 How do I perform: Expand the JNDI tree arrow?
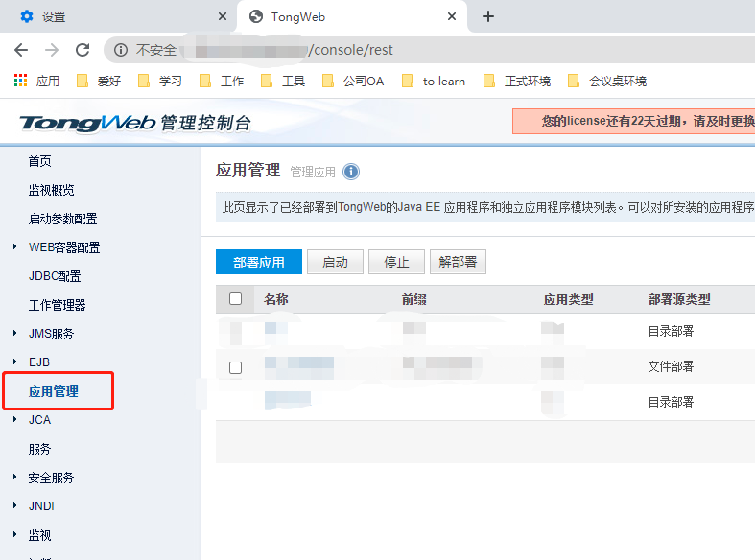[x=15, y=505]
